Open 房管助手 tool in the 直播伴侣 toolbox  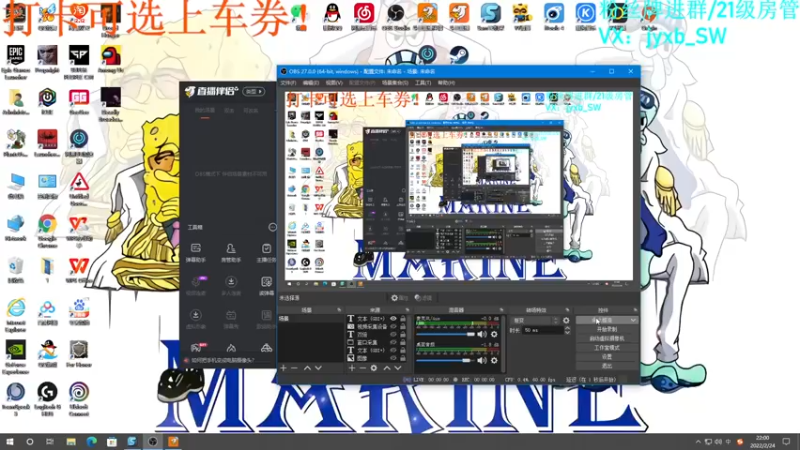coord(231,253)
